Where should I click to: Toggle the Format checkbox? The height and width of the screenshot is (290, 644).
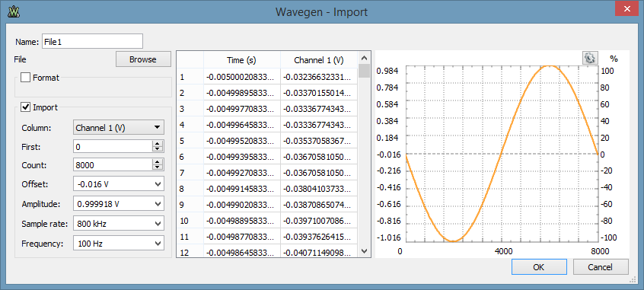click(x=25, y=77)
